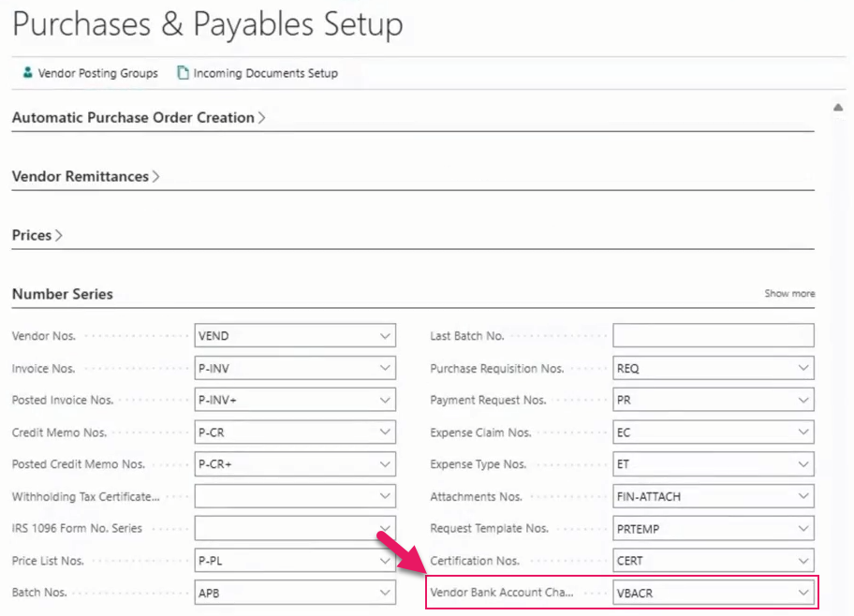Open the Batch Nos. dropdown arrow
This screenshot has width=854, height=616.
coord(385,593)
